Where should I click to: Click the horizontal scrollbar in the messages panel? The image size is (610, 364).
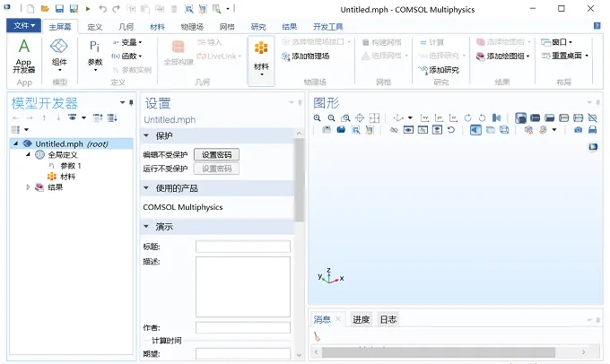click(439, 352)
